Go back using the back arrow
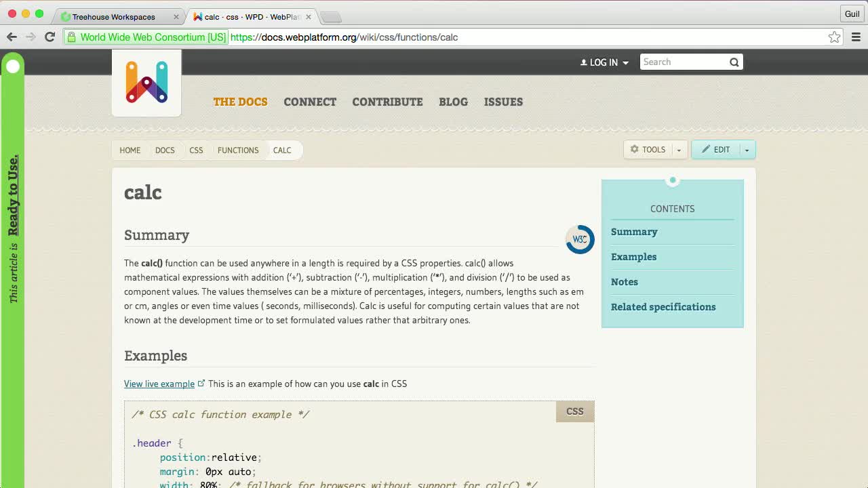 (x=12, y=37)
